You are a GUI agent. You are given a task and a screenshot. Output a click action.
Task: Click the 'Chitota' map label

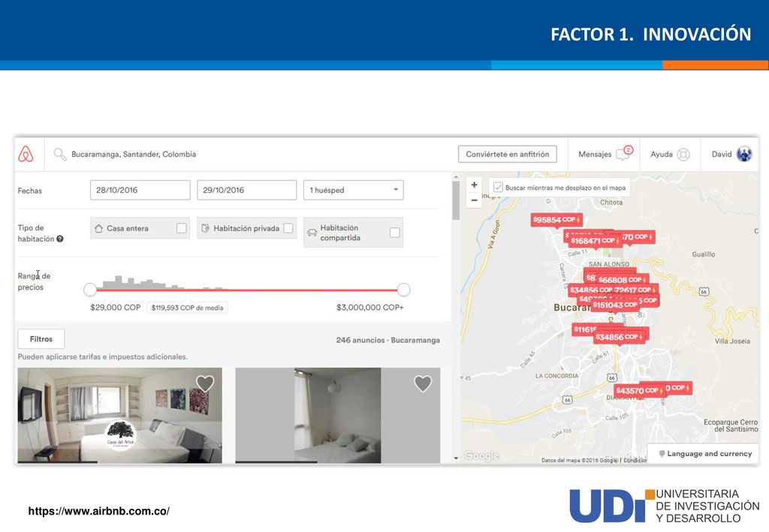tap(611, 203)
